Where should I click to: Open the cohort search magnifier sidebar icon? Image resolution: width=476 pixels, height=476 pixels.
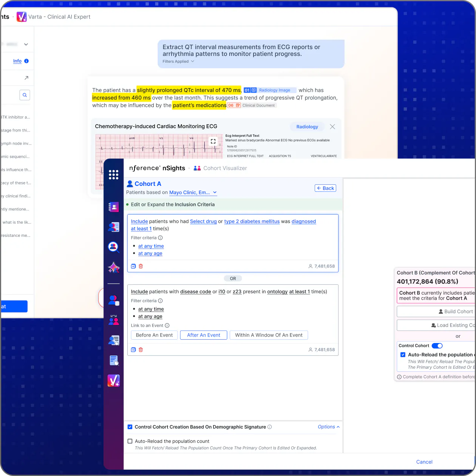(113, 247)
